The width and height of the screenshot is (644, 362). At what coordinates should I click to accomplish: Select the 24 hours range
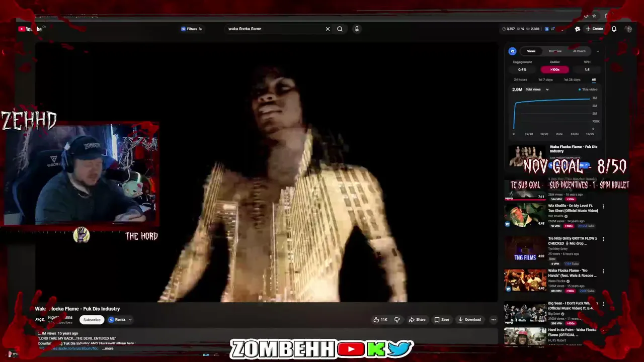[520, 79]
